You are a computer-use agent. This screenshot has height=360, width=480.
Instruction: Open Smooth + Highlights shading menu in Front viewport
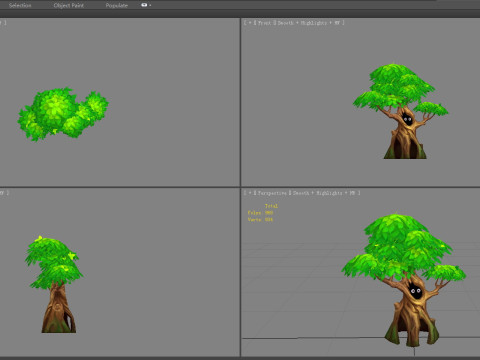coord(302,23)
